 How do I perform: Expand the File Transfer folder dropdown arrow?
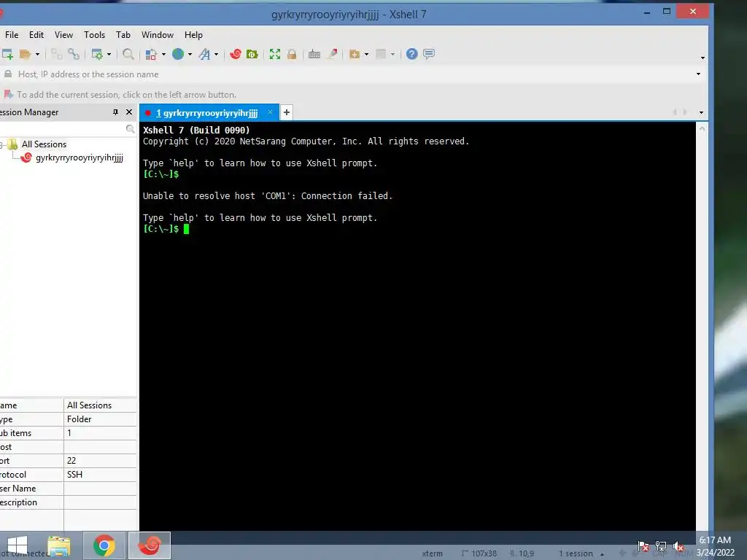pos(366,54)
